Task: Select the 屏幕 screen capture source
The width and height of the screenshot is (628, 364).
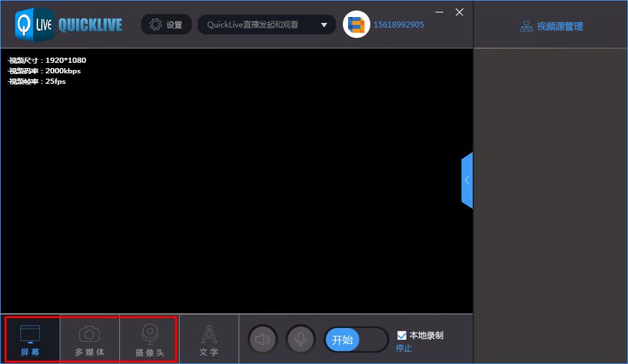Action: click(x=30, y=340)
